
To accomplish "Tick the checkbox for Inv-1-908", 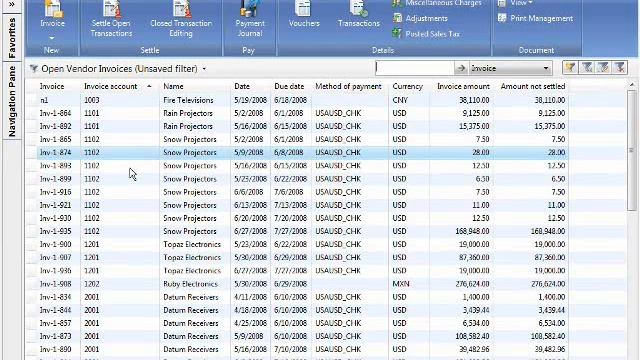I will (x=32, y=284).
